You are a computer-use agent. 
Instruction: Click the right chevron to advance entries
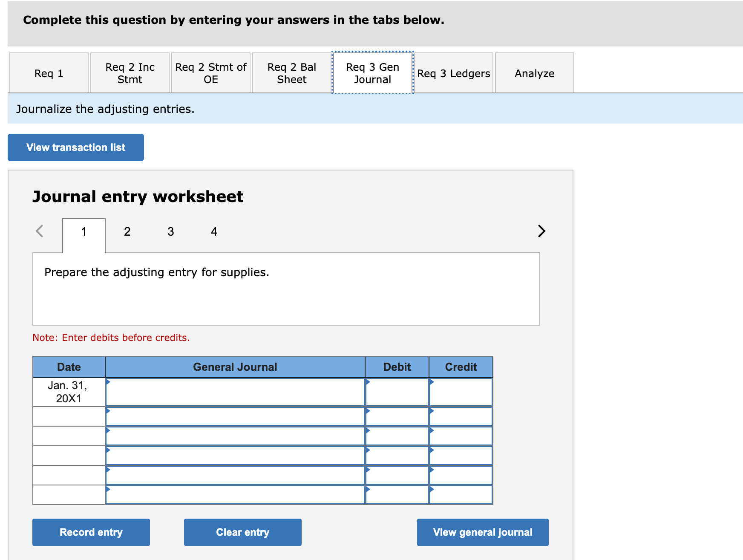[541, 231]
